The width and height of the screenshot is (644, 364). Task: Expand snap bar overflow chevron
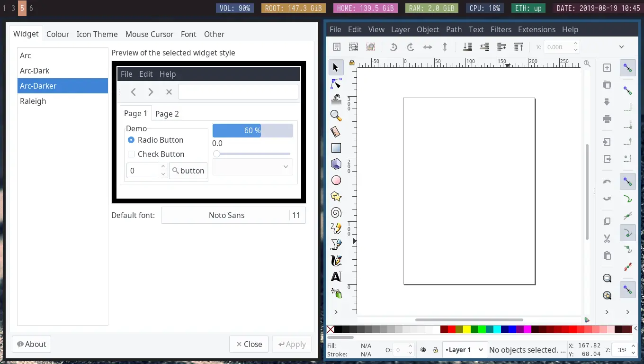(x=628, y=312)
